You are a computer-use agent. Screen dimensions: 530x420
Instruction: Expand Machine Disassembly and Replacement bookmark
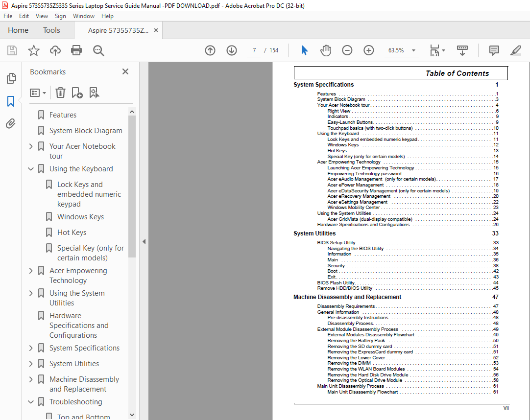pyautogui.click(x=31, y=379)
